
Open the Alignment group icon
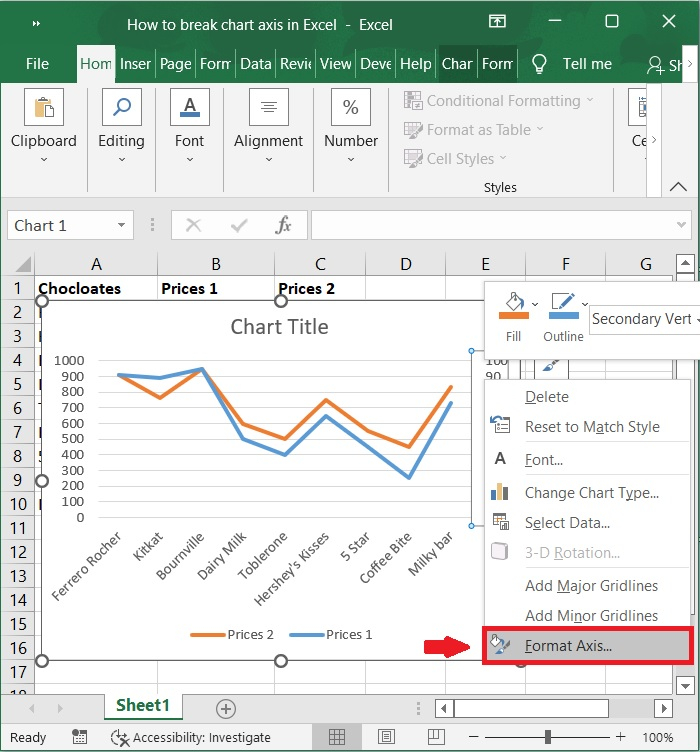[268, 107]
